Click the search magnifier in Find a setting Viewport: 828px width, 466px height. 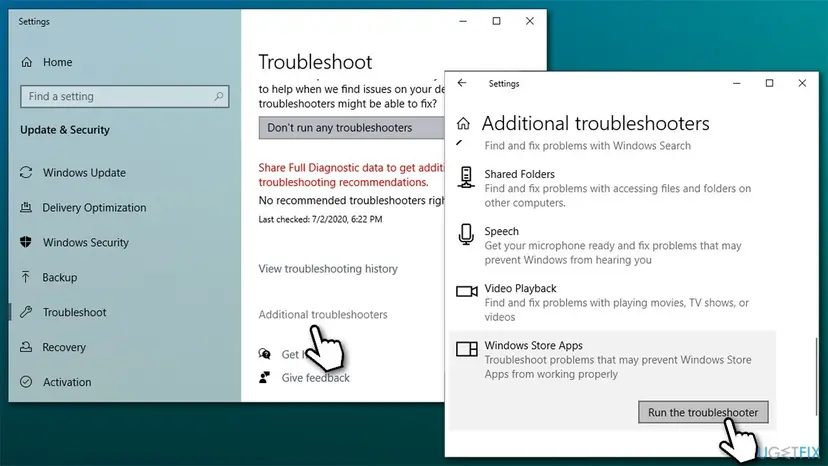click(x=219, y=96)
